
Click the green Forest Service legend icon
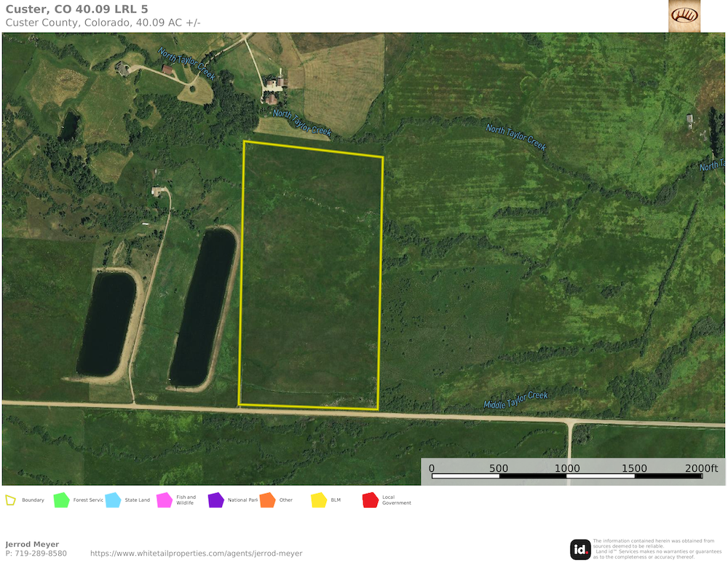coord(61,500)
